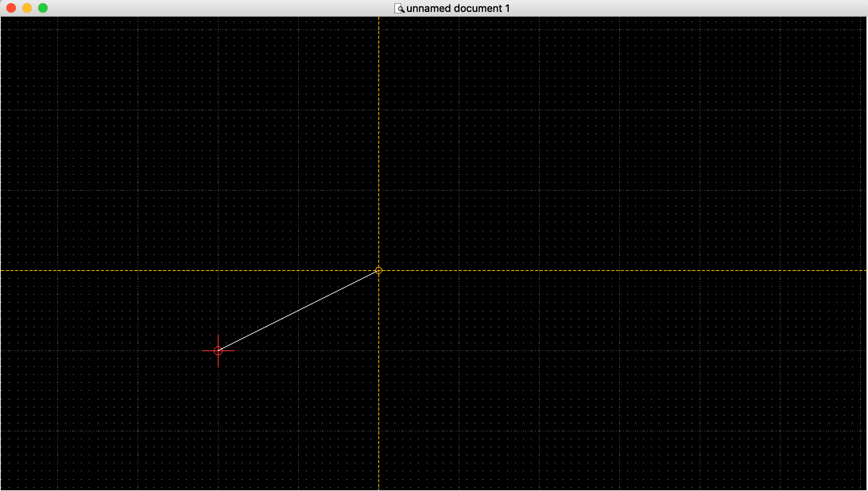Click the orange snap circle at line endpoint
The width and height of the screenshot is (868, 491).
point(378,271)
